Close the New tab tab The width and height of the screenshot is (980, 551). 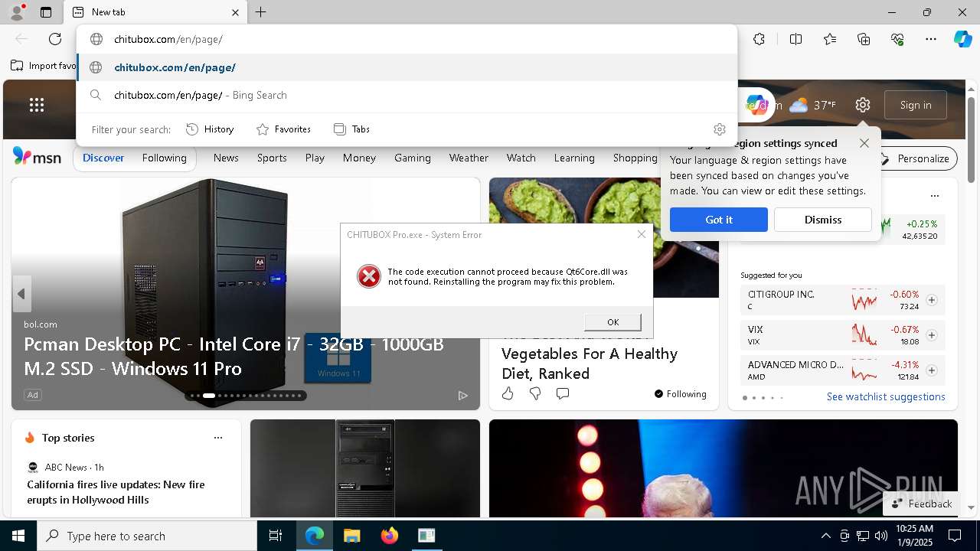[x=236, y=12]
